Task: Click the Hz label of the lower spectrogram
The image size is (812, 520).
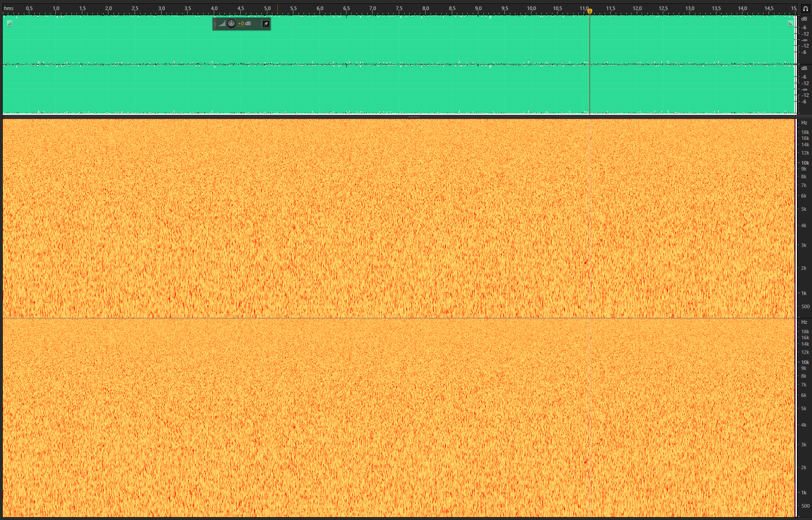Action: pyautogui.click(x=804, y=322)
